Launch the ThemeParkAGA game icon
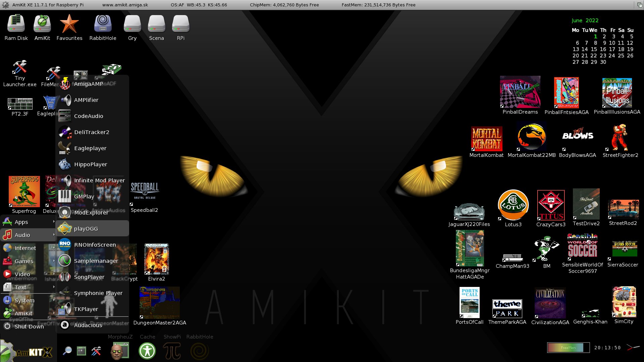644x362 pixels. [x=507, y=308]
